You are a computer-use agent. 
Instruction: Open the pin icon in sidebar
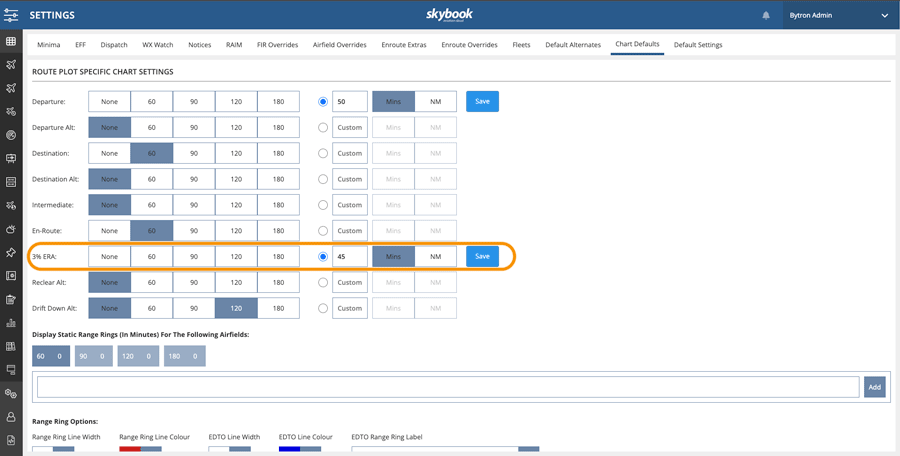pos(11,253)
